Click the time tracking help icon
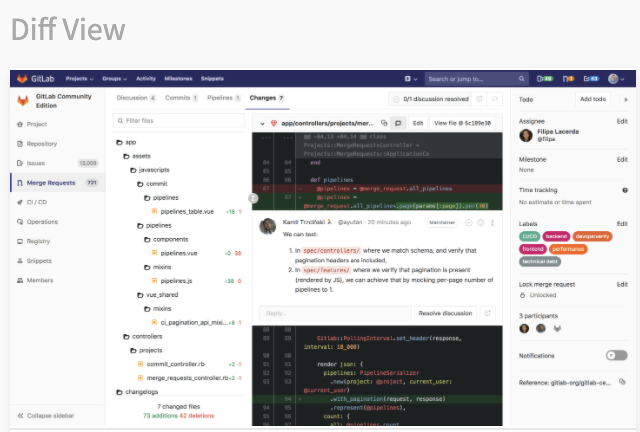Screen dimensions: 640x432 pyautogui.click(x=625, y=189)
